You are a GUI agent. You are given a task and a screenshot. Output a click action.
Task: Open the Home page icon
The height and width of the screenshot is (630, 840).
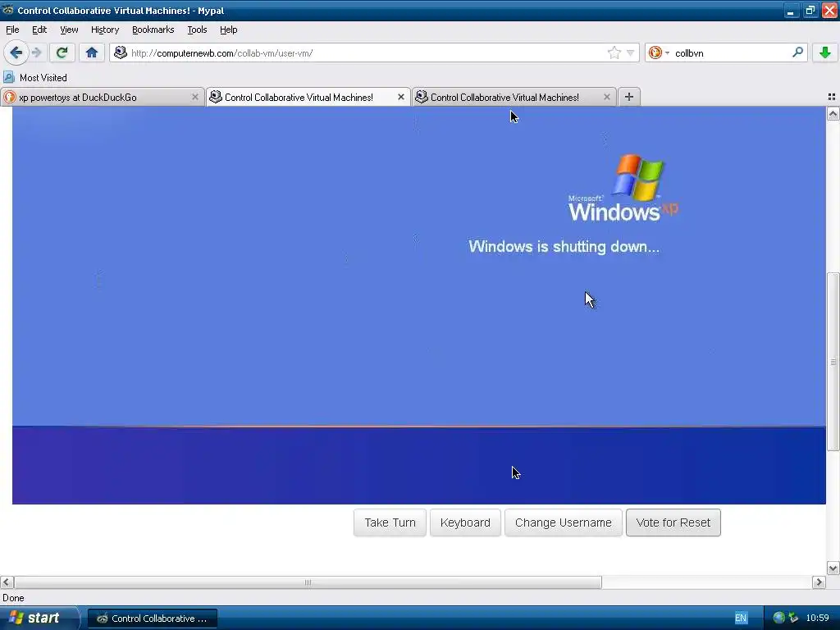tap(92, 52)
